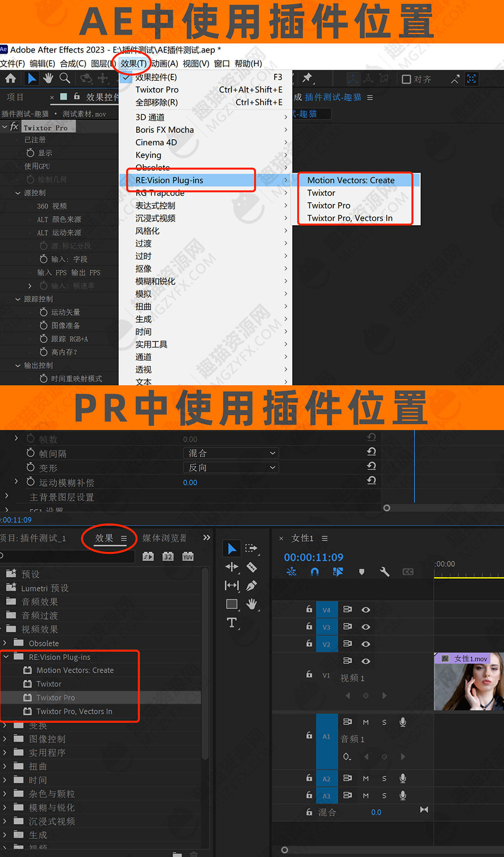Select Premiere Pen tool

[251, 585]
